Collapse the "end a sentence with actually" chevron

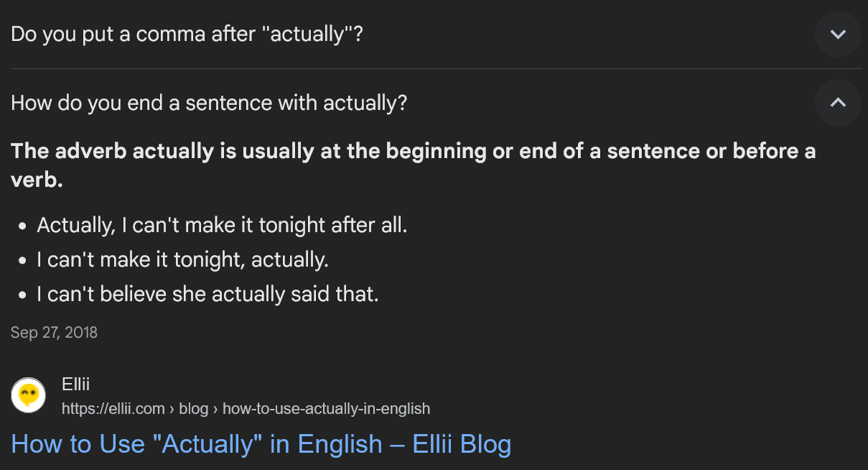click(x=838, y=103)
